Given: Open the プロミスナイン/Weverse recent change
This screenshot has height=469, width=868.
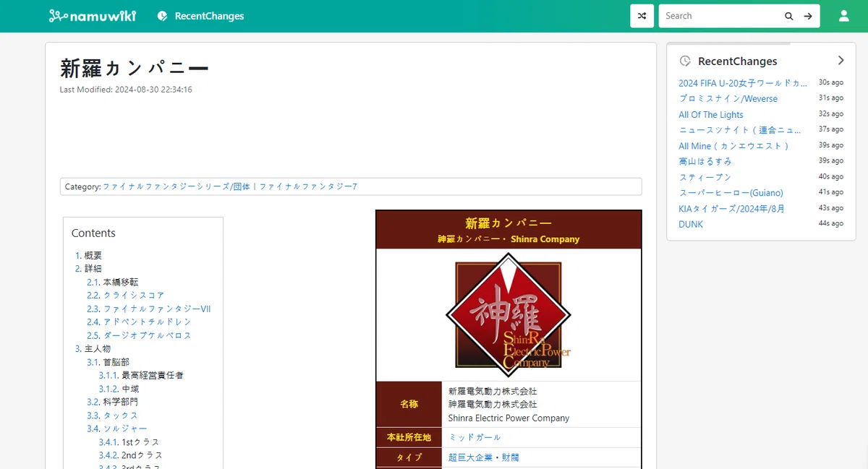Looking at the screenshot, I should (728, 98).
